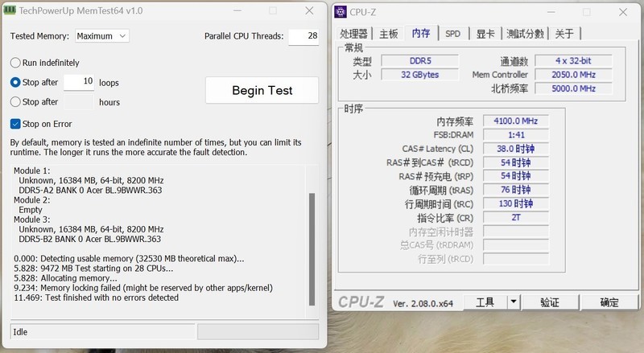Click the 2050.0 MHz Mem Controller value

click(573, 75)
